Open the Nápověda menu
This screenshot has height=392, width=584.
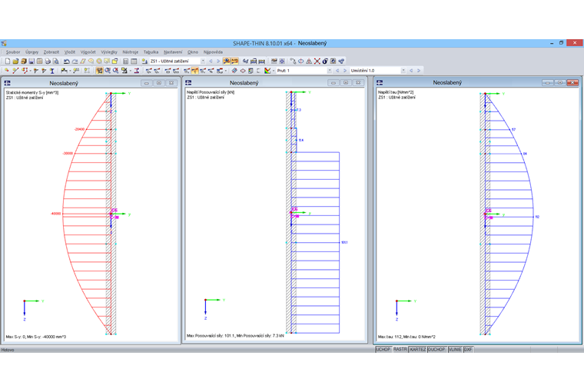coord(213,52)
